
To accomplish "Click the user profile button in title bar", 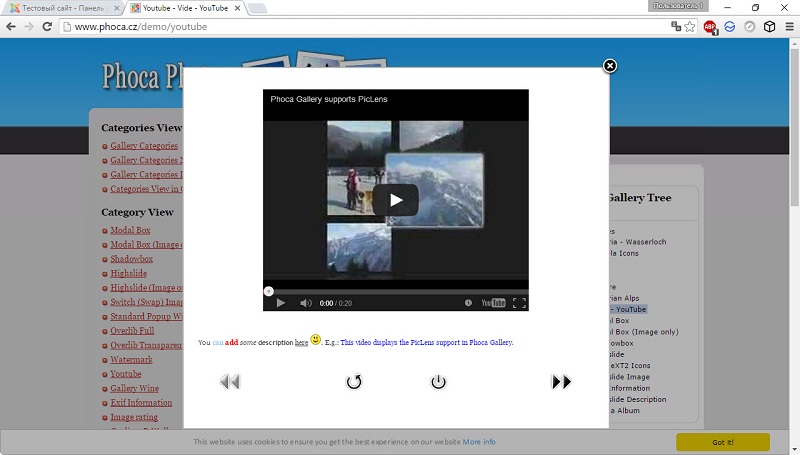I will [678, 6].
